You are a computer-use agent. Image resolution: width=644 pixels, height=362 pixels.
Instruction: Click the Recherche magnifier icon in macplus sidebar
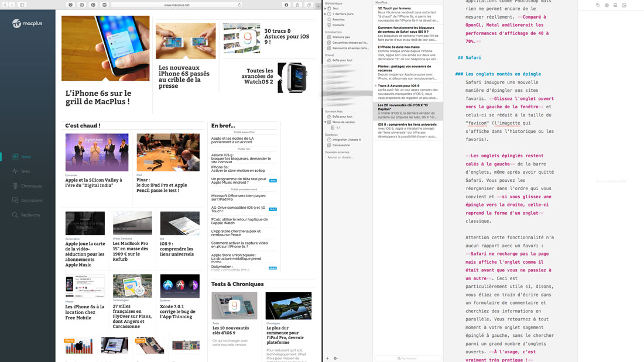[15, 215]
